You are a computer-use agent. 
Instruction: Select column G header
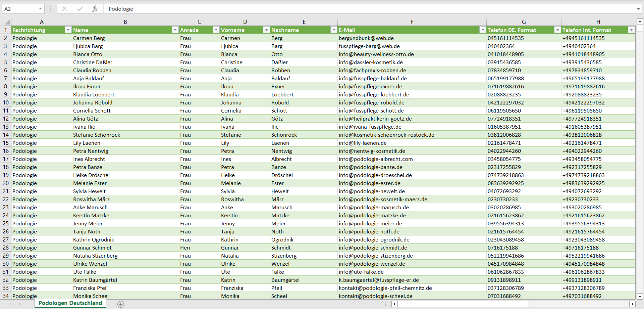[524, 22]
